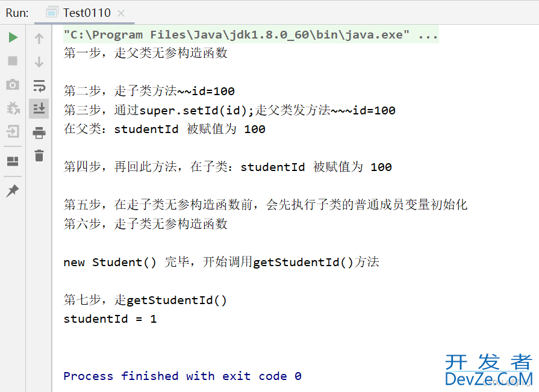Click the exit arrow icon in sidebar

point(13,132)
